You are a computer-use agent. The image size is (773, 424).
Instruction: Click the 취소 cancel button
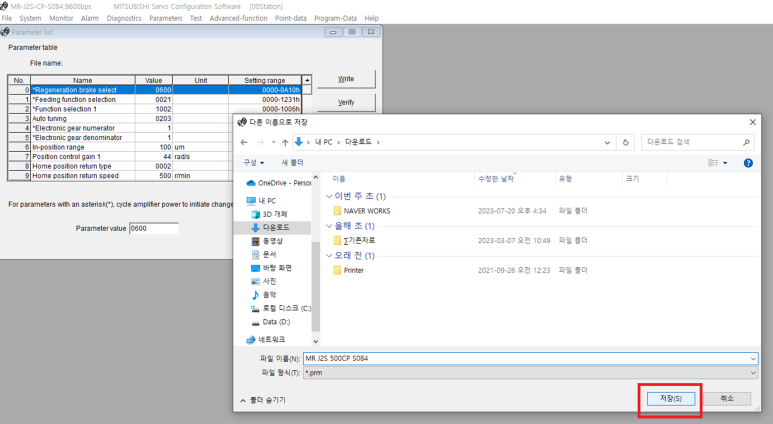(x=727, y=398)
